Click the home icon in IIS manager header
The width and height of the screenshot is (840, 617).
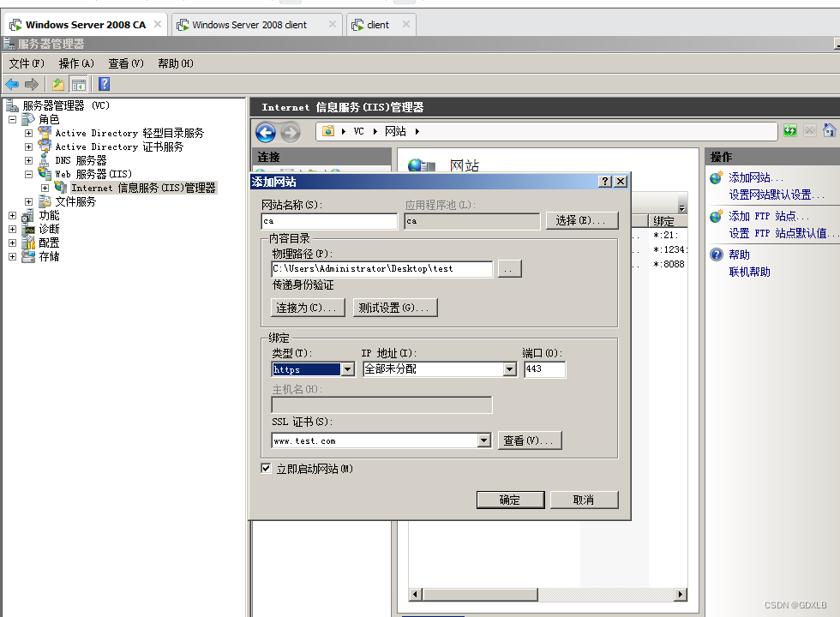pyautogui.click(x=830, y=130)
